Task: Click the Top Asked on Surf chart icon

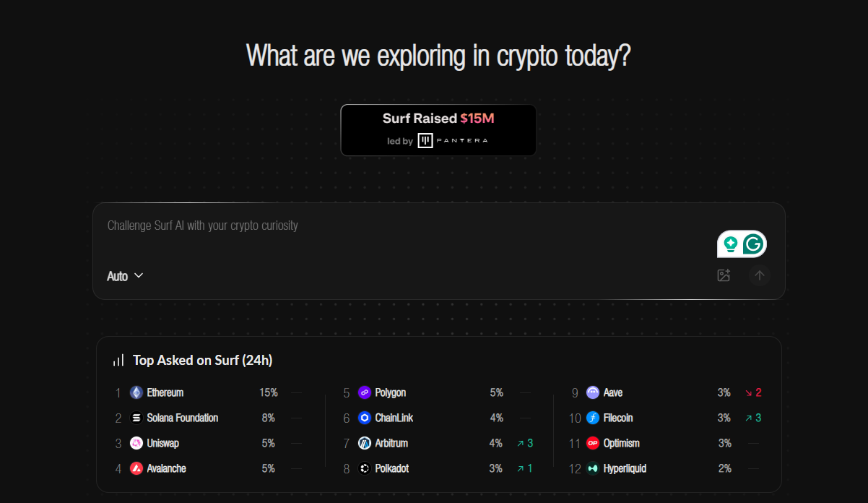Action: (118, 359)
